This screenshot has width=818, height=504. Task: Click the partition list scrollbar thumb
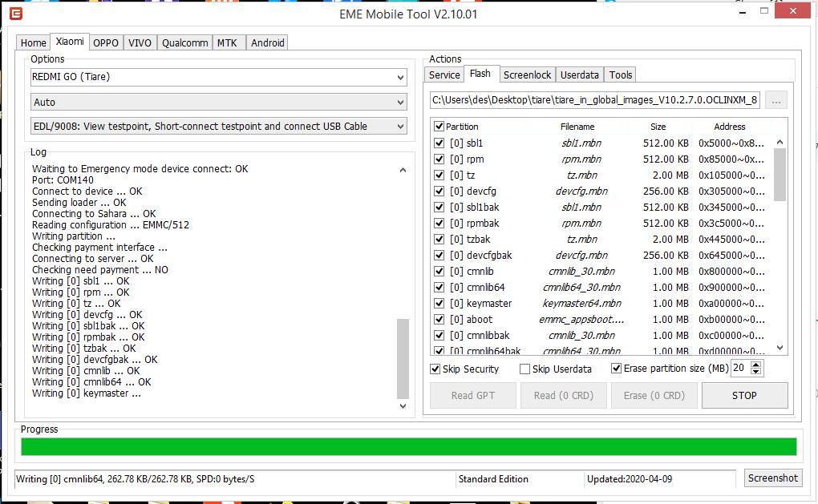coord(780,175)
